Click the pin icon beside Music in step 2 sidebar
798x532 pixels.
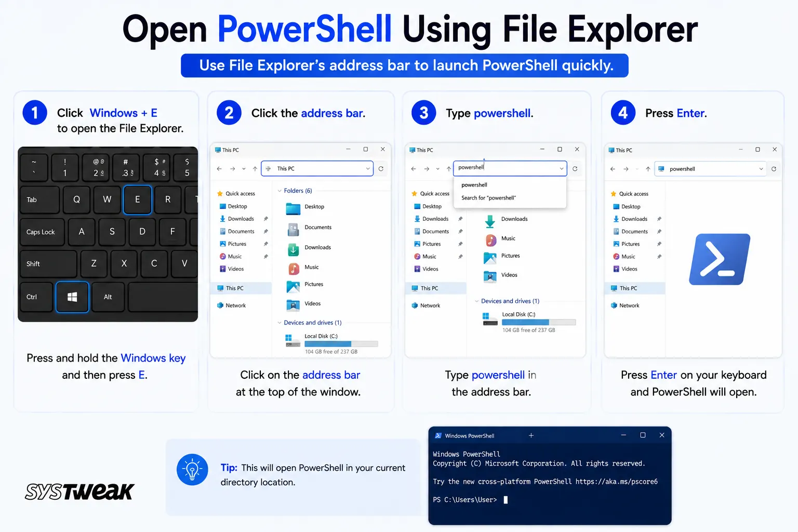click(x=266, y=257)
